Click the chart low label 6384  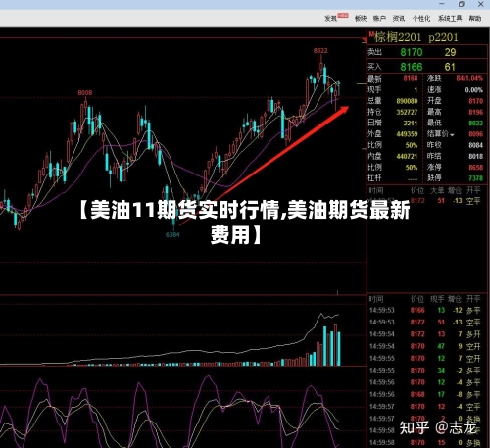coord(172,235)
